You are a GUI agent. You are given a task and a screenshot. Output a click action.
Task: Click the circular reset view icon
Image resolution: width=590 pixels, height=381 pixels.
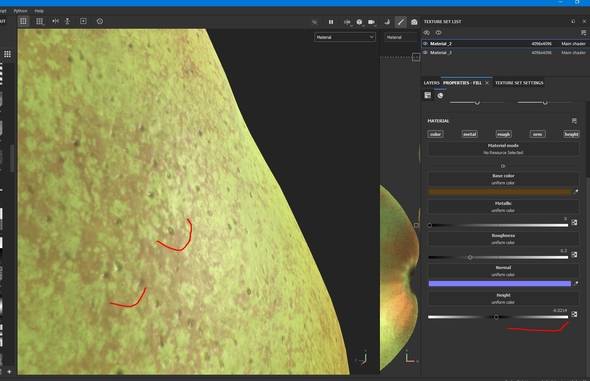coord(100,21)
